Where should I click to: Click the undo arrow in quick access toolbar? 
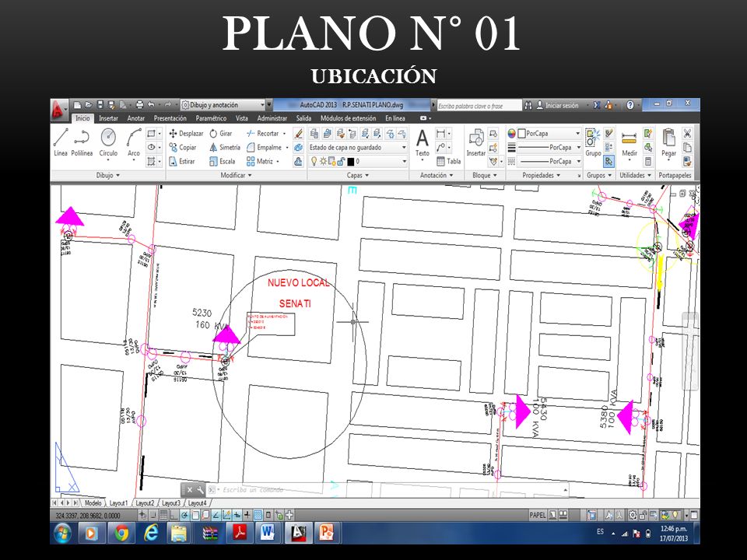[152, 105]
